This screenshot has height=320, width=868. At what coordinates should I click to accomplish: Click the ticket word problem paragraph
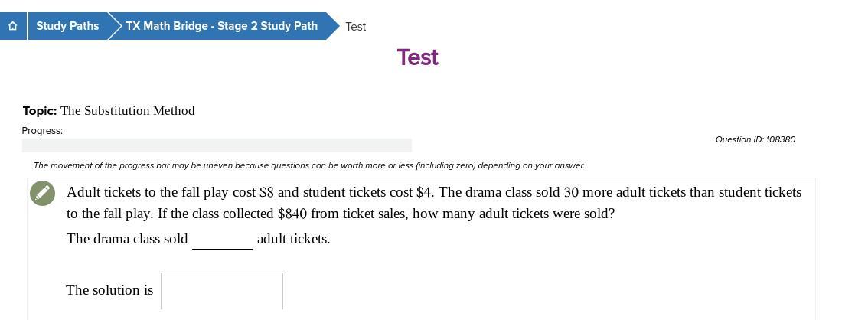[433, 203]
